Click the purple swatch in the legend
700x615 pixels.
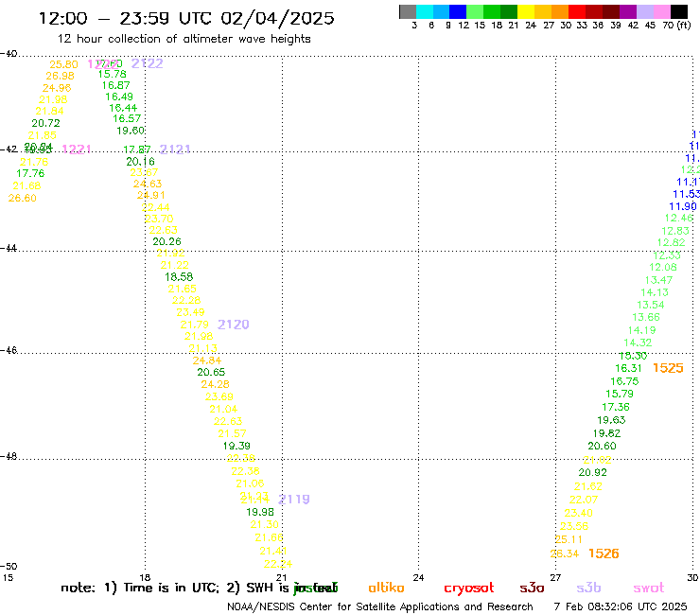coord(627,11)
